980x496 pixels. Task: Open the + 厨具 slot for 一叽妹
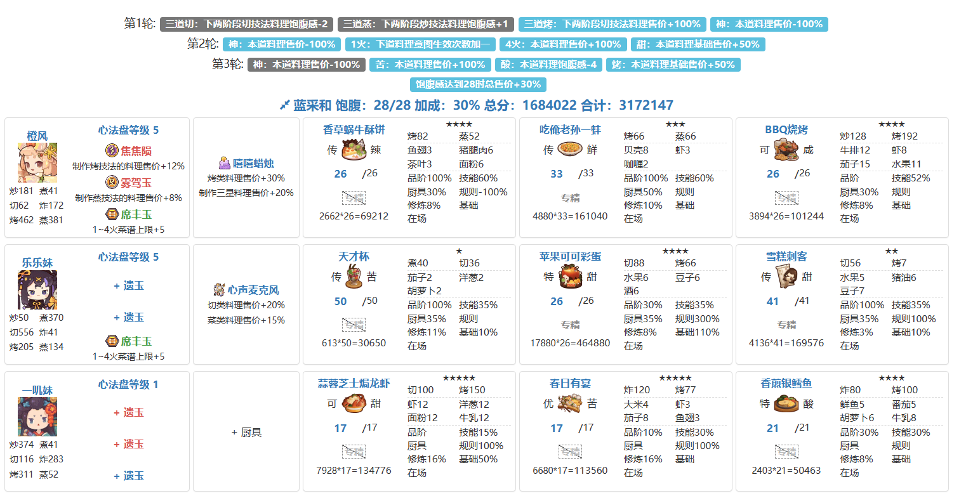[246, 433]
